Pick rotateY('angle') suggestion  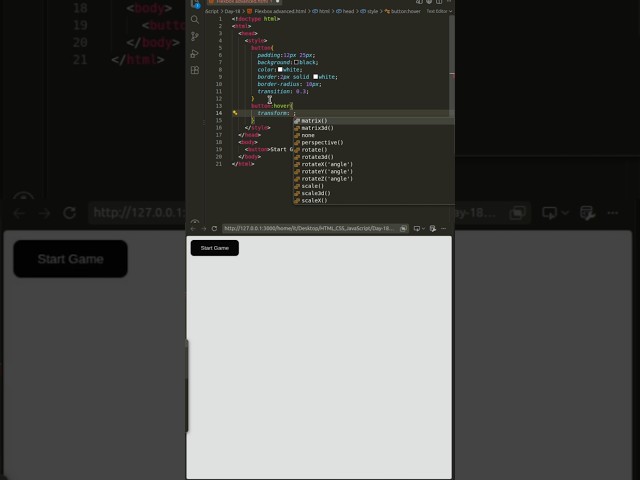coord(374,172)
